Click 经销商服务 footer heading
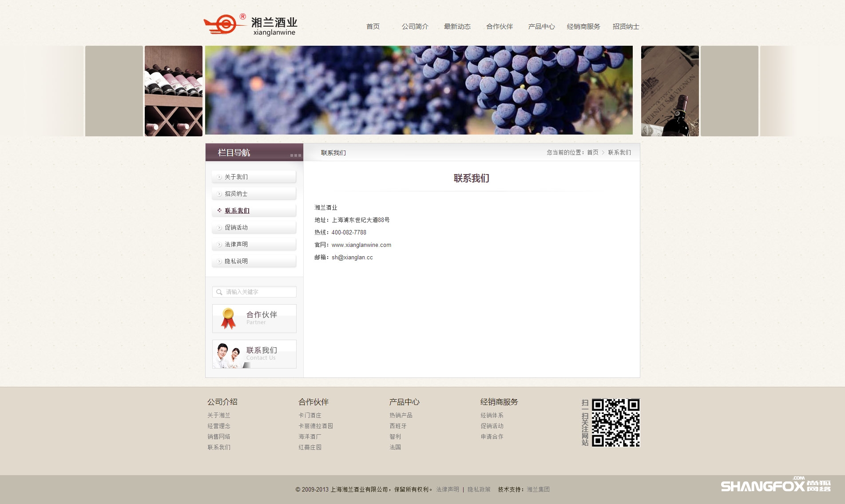 (x=499, y=402)
